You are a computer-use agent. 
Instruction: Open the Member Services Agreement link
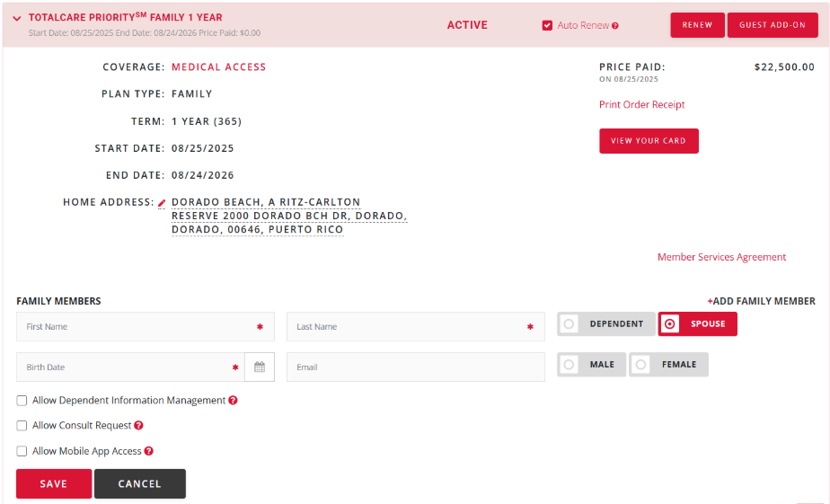[x=721, y=257]
